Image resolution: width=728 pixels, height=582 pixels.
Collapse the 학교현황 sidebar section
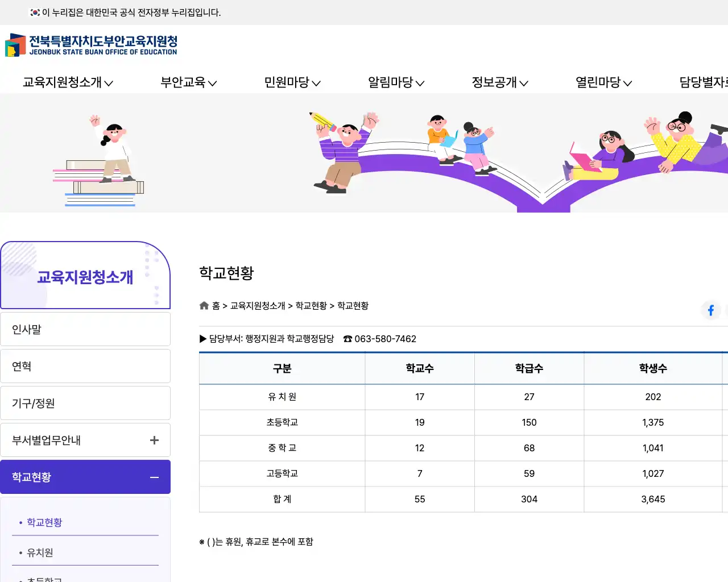click(154, 477)
